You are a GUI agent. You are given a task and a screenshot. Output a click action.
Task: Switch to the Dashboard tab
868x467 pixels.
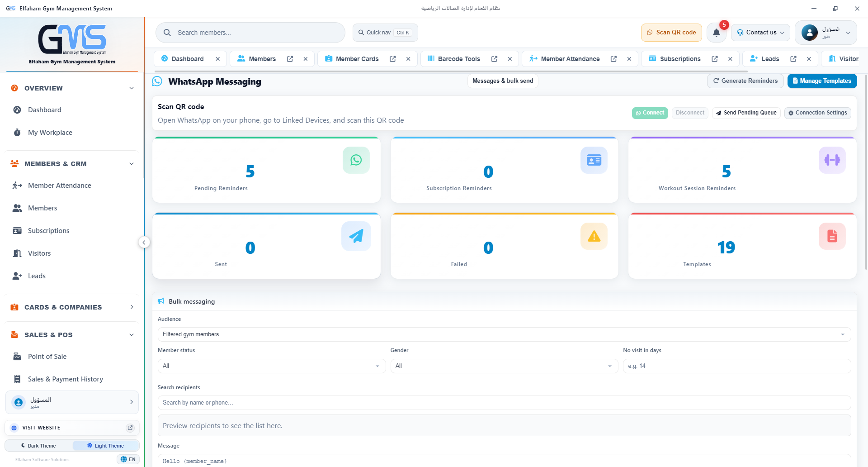point(183,59)
